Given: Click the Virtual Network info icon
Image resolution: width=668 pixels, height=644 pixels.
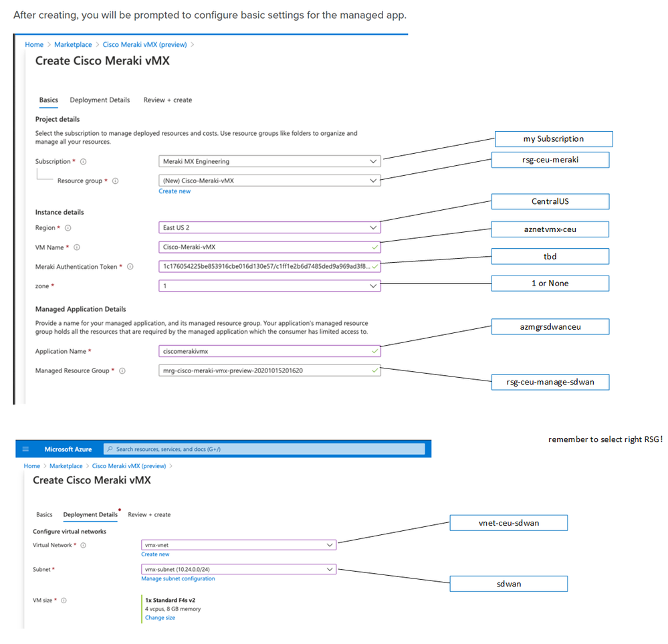Looking at the screenshot, I should 84,545.
